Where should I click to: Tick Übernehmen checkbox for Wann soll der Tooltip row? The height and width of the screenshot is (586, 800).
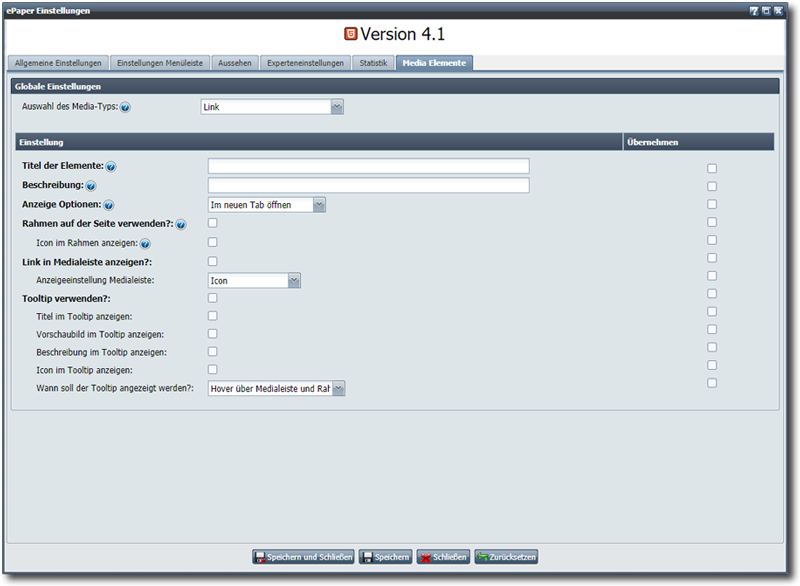point(712,383)
